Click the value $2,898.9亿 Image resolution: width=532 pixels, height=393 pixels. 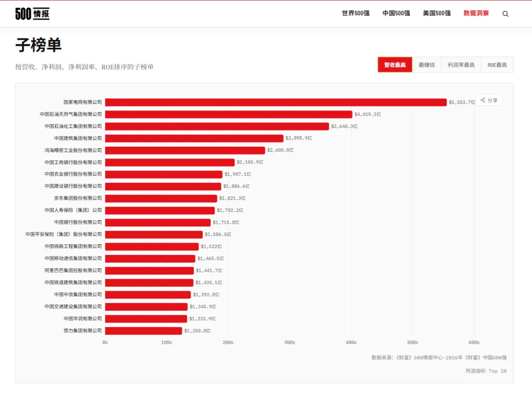pyautogui.click(x=299, y=138)
